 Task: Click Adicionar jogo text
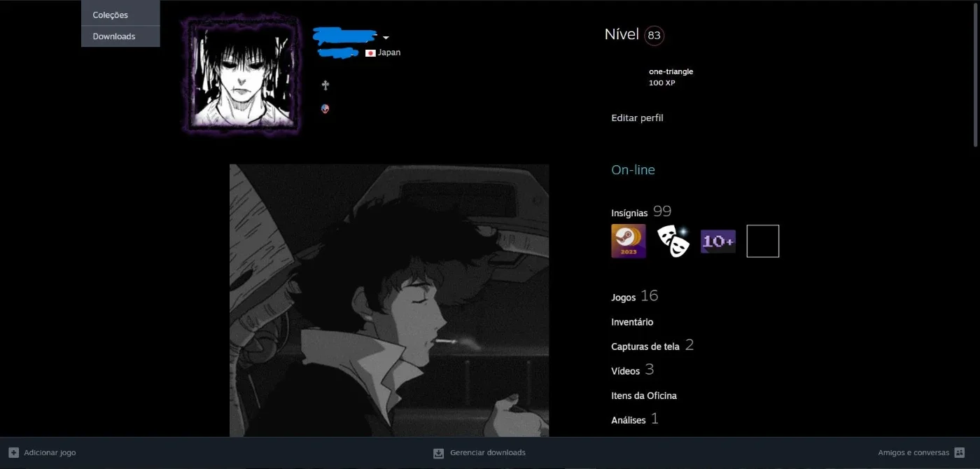[x=50, y=453]
